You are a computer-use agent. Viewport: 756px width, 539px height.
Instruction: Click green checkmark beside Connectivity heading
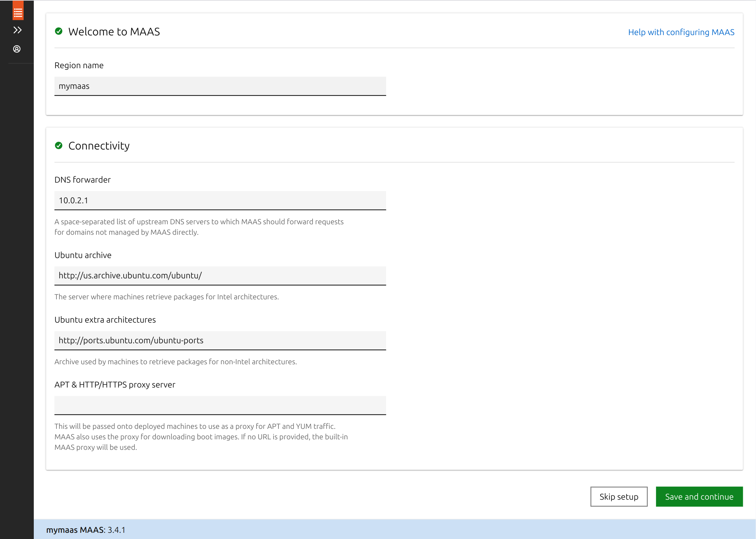(x=59, y=146)
